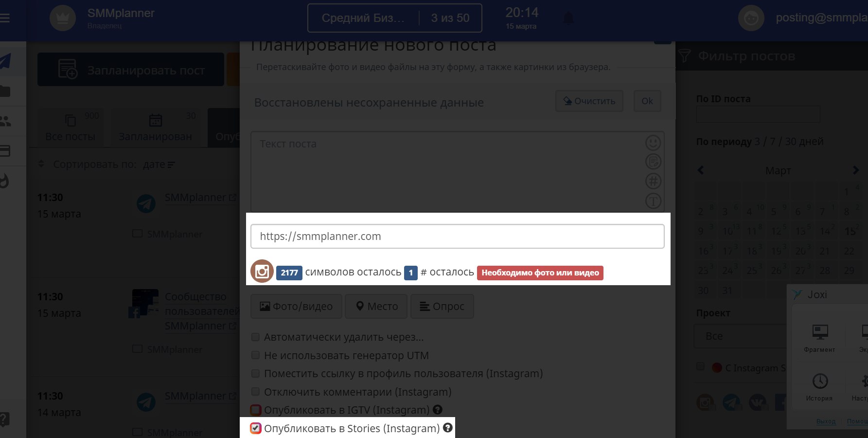Viewport: 868px width, 438px height.
Task: Enable Автоматически удалить через checkbox
Action: tap(255, 337)
